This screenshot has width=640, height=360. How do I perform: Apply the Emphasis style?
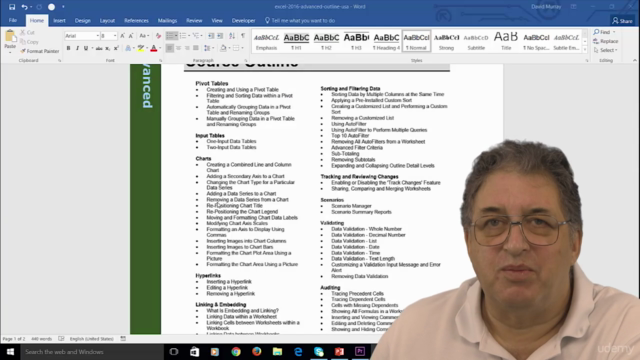click(266, 41)
